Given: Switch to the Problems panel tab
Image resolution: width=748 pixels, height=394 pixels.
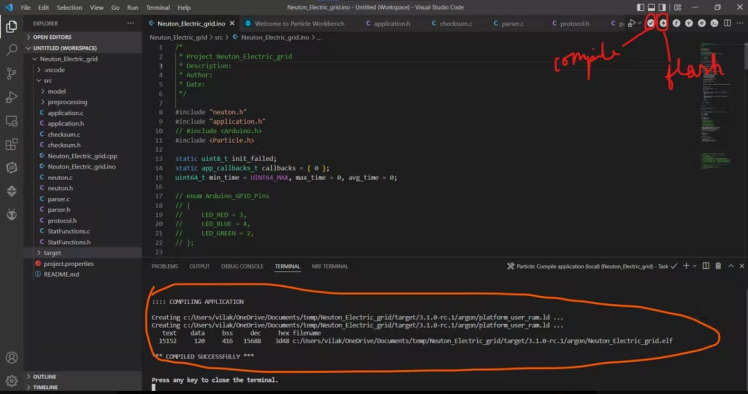Looking at the screenshot, I should point(165,266).
